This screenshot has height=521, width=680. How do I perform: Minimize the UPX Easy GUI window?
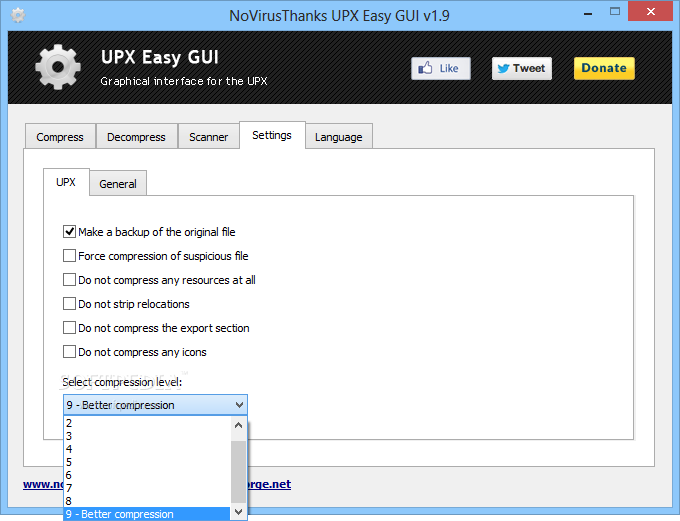coord(588,13)
